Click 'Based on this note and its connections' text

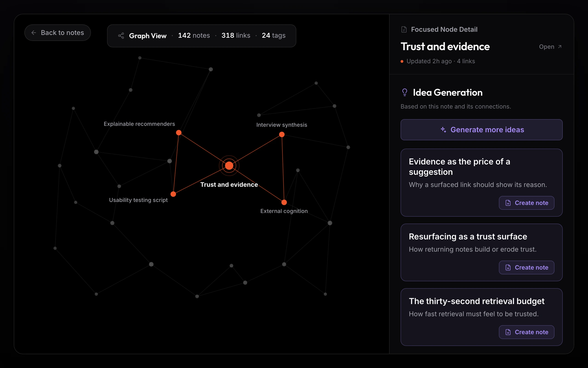click(455, 106)
